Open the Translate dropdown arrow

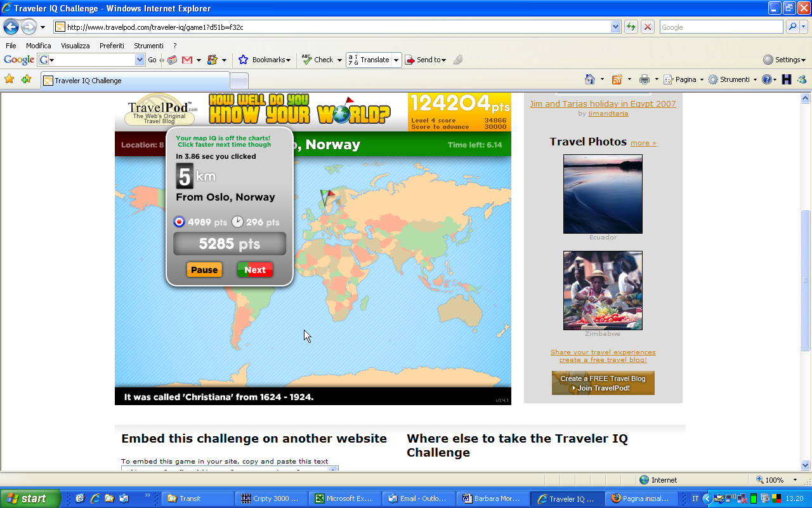click(x=396, y=60)
